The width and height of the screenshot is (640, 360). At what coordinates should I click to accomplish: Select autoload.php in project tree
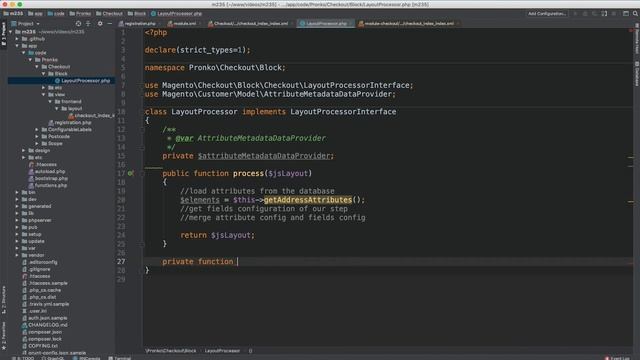50,171
